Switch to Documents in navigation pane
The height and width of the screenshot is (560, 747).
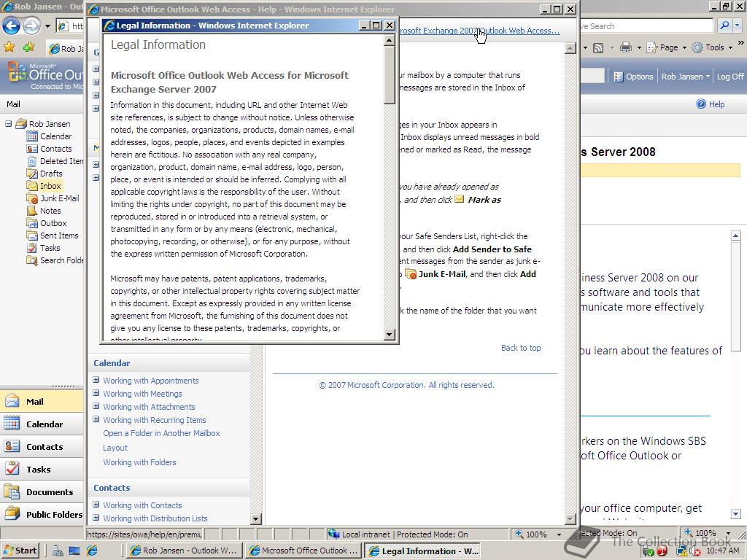point(42,492)
